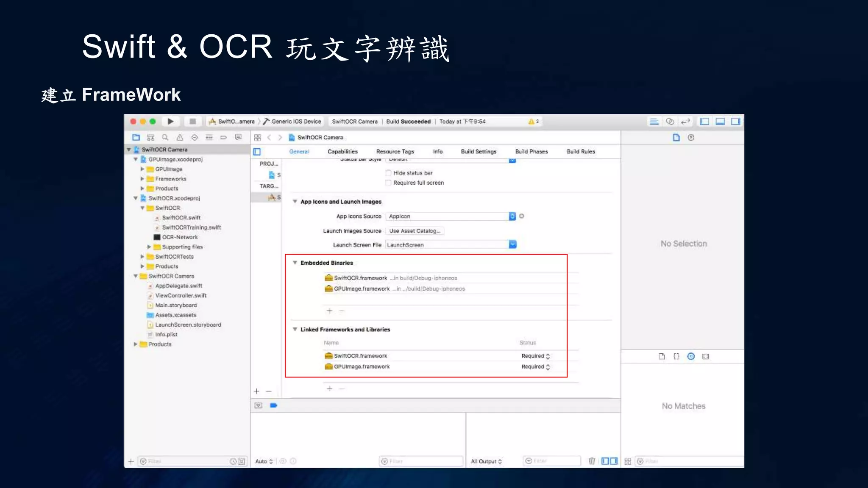Change SwiftOCR.framework Required status
The image size is (868, 488).
[x=536, y=356]
